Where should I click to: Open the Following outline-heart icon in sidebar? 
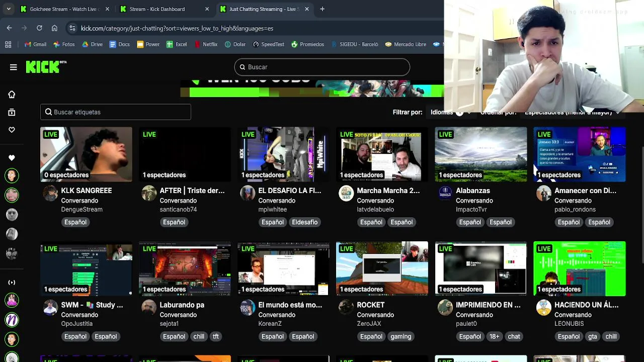pyautogui.click(x=12, y=130)
